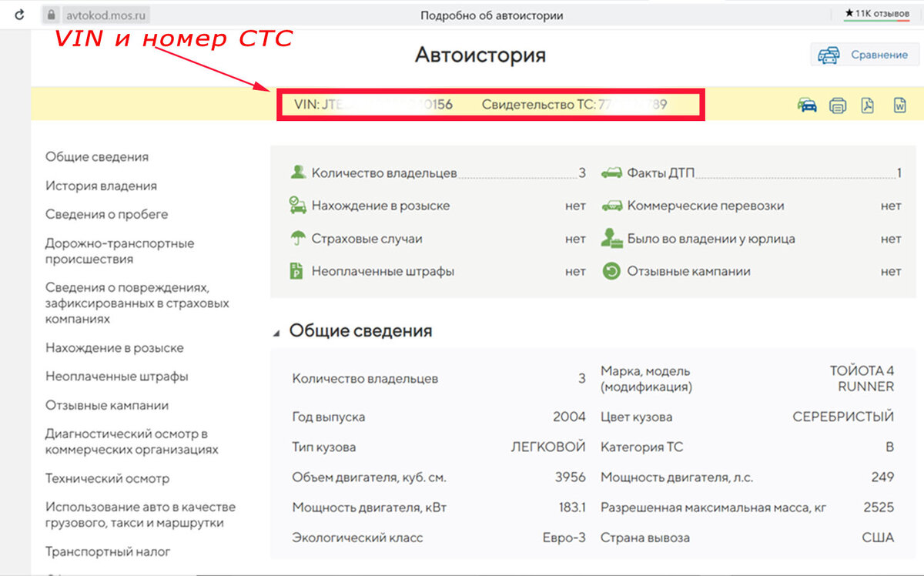The width and height of the screenshot is (924, 576).
Task: Click the car icon next to Факты ДТП
Action: click(x=613, y=172)
